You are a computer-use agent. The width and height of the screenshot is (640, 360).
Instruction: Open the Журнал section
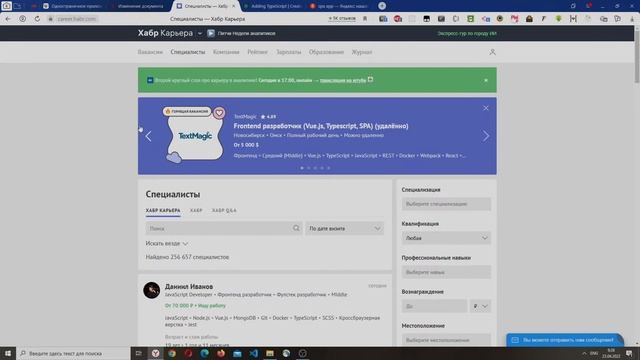(362, 52)
